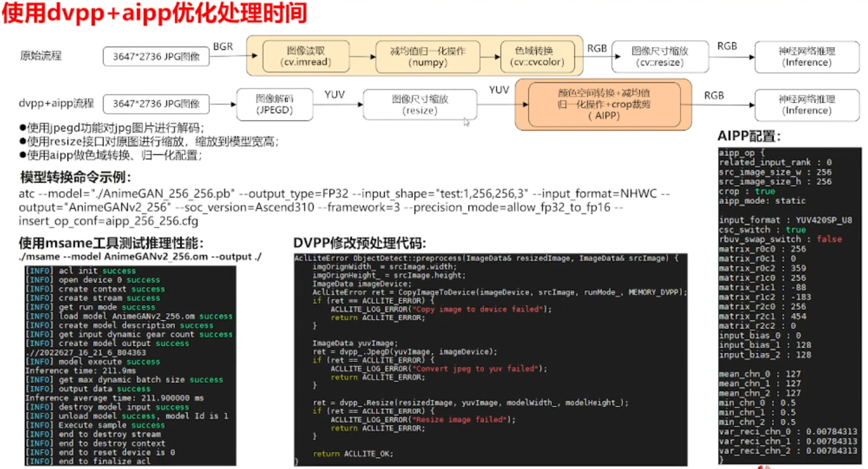Click the 色域转换 (cv::cvcolor) box
This screenshot has width=868, height=469.
537,56
